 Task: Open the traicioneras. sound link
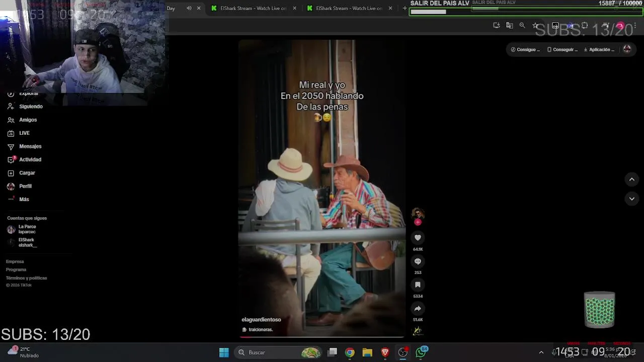[257, 330]
